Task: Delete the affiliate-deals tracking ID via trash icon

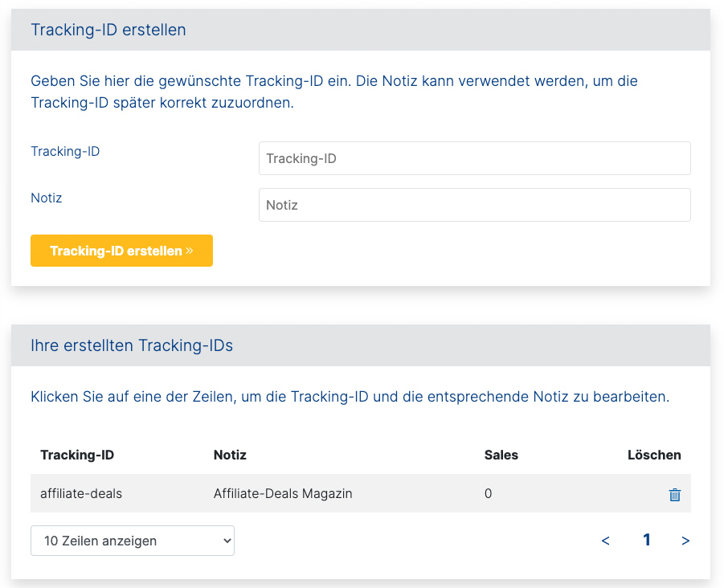Action: [675, 495]
